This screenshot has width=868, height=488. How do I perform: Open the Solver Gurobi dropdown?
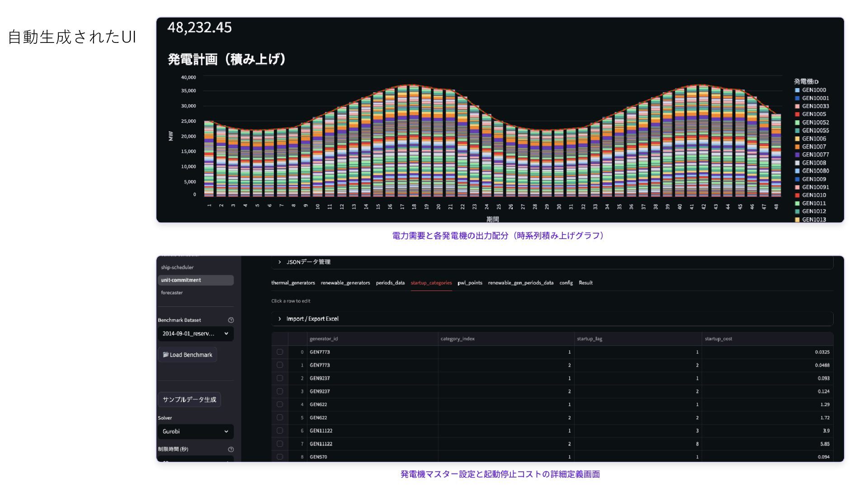(195, 432)
